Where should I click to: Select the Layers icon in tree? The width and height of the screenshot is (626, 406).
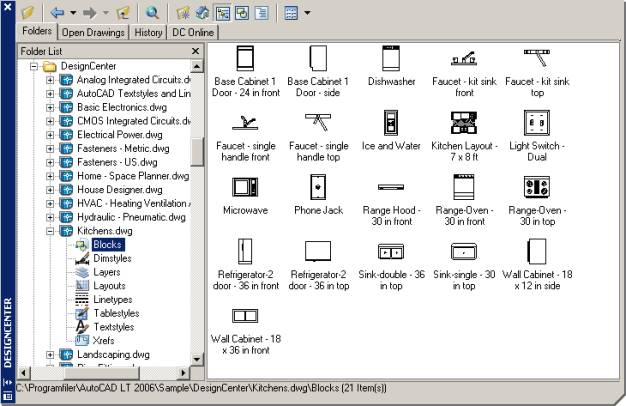(x=82, y=272)
